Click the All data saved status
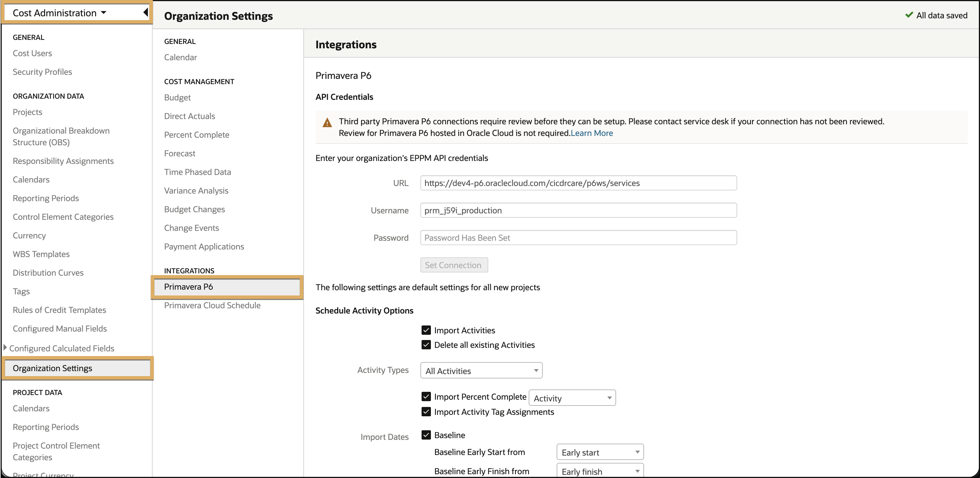 click(936, 15)
